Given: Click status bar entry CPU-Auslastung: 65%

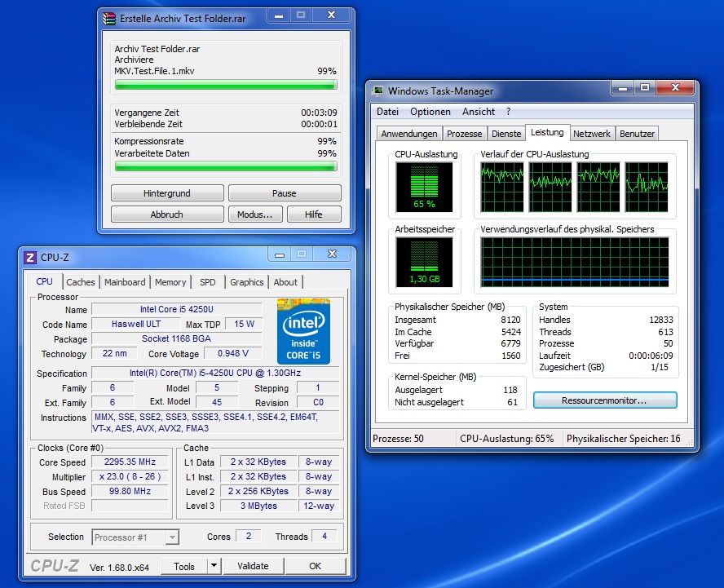Looking at the screenshot, I should tap(507, 438).
